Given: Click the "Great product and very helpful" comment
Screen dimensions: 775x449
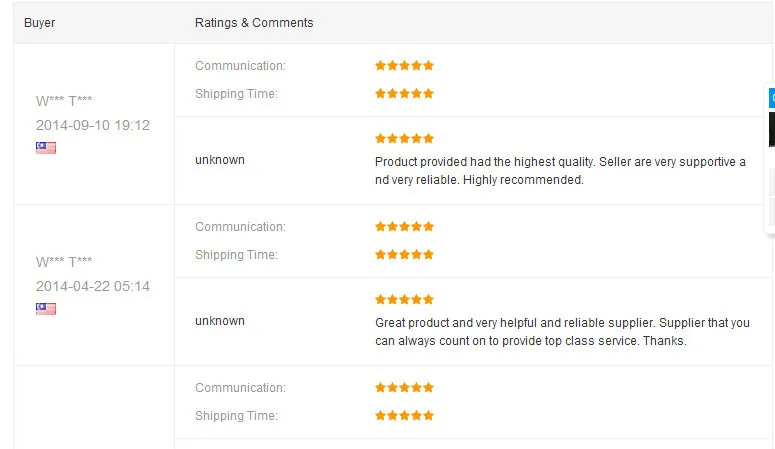Looking at the screenshot, I should point(562,332).
